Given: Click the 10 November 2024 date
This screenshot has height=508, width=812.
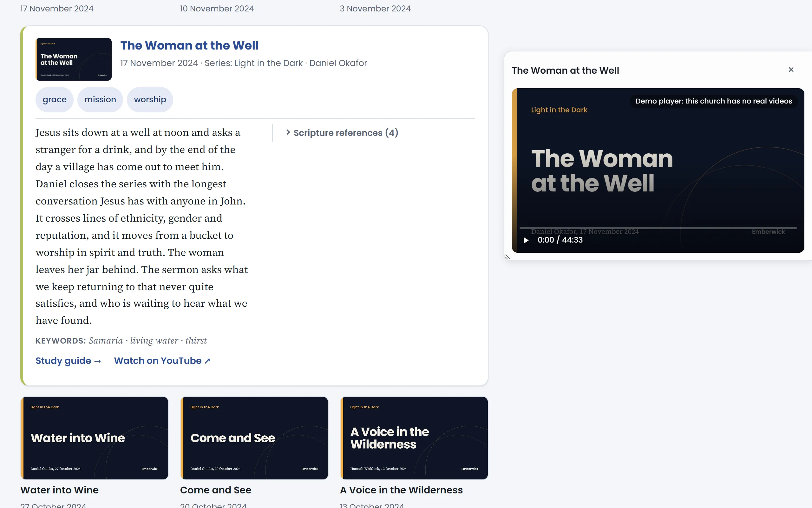Looking at the screenshot, I should point(217,8).
